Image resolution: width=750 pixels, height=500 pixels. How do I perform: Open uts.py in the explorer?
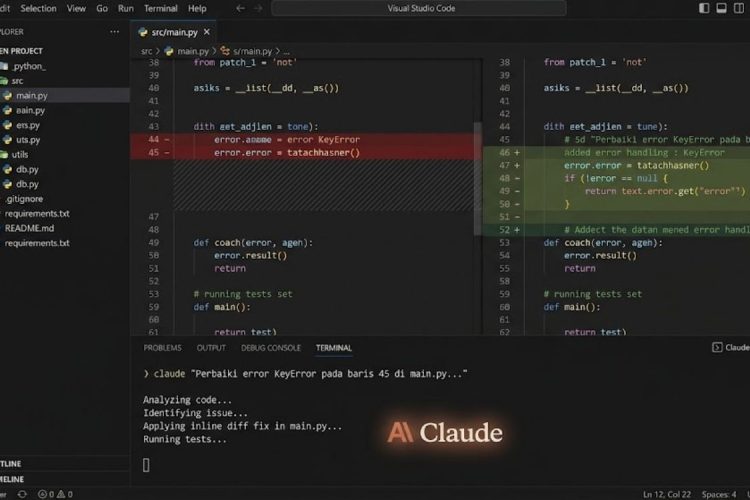coord(28,140)
